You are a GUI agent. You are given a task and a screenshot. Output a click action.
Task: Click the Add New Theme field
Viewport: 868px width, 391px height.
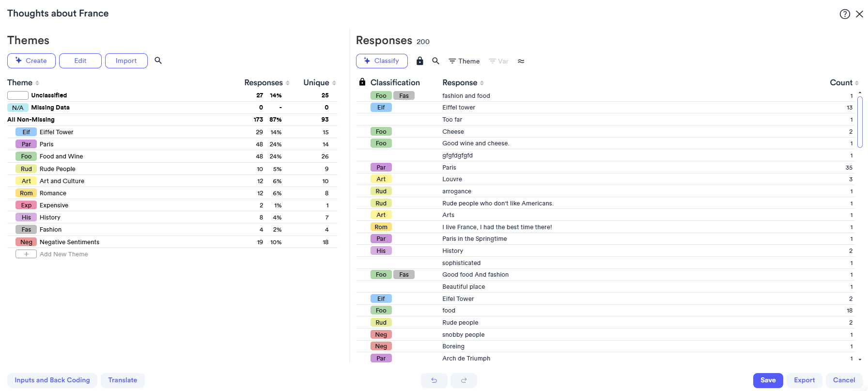64,254
